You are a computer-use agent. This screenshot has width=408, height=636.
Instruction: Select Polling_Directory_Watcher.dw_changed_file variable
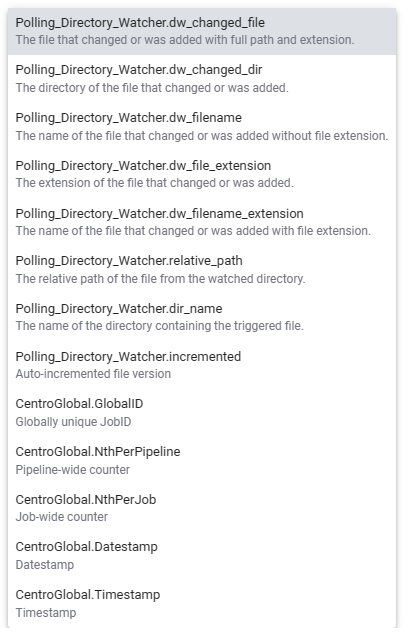click(202, 31)
